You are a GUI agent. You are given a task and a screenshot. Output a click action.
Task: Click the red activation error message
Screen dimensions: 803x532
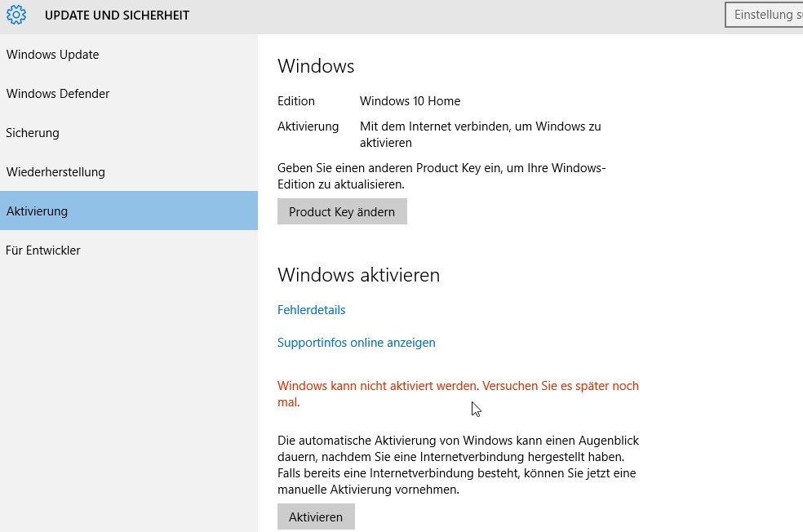457,393
